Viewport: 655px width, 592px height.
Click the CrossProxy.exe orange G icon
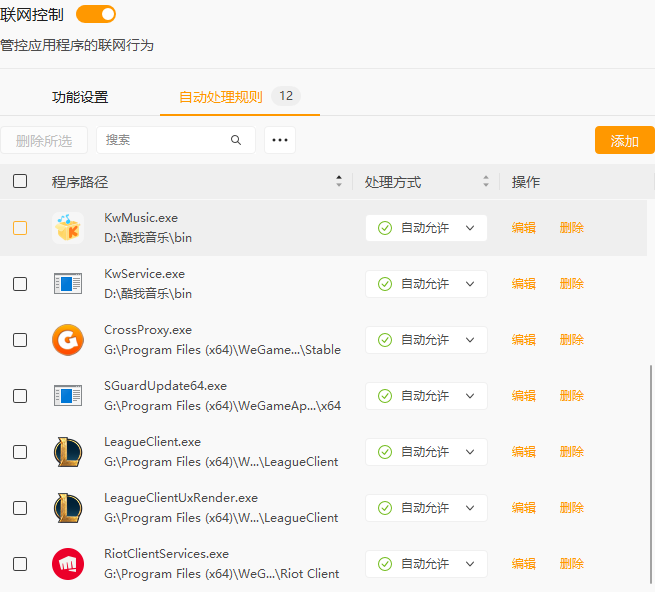[68, 340]
